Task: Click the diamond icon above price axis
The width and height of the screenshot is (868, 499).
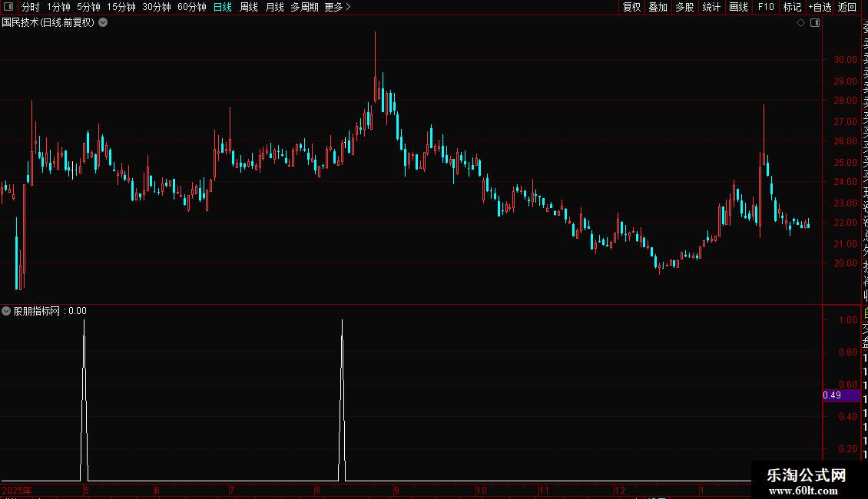Action: pyautogui.click(x=800, y=23)
